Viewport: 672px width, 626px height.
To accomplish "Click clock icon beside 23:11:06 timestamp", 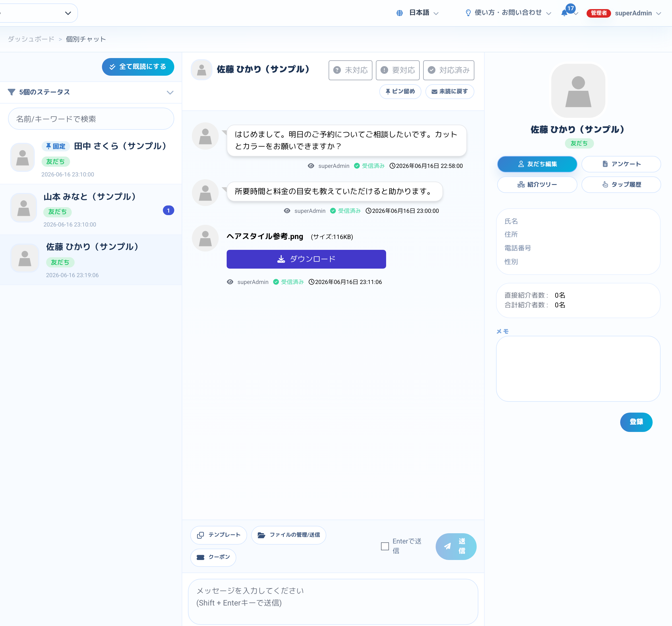I will point(312,282).
